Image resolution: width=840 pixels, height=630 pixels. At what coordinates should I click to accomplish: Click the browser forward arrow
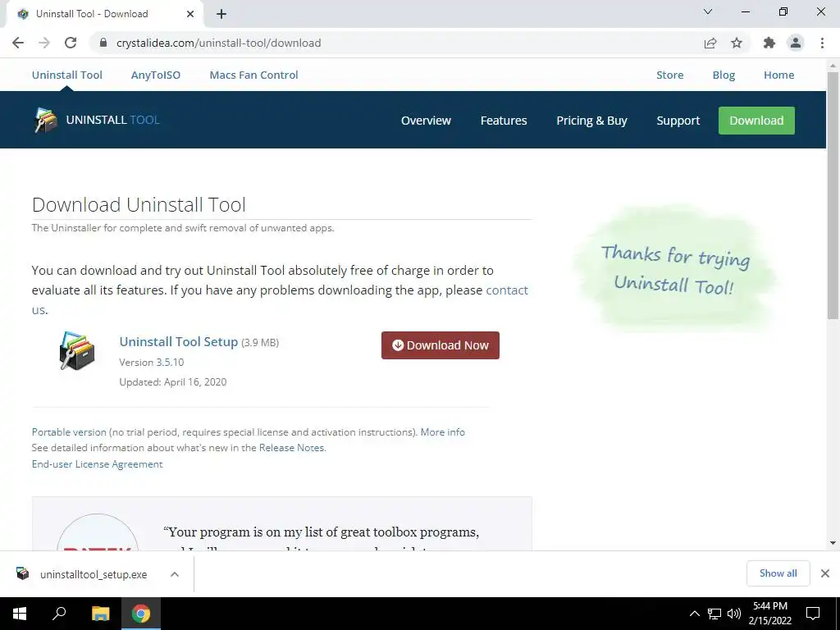click(x=44, y=43)
